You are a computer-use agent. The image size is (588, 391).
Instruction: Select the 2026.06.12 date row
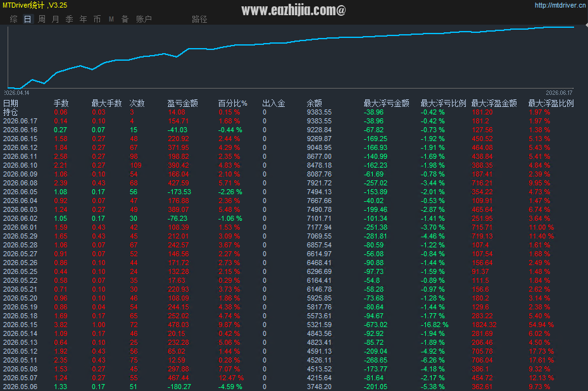pyautogui.click(x=20, y=147)
